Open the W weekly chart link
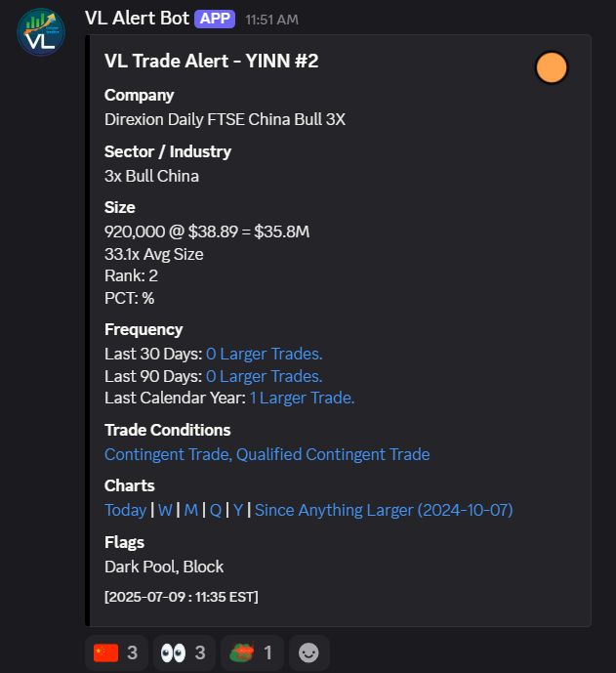Viewport: 616px width, 673px height. click(165, 510)
